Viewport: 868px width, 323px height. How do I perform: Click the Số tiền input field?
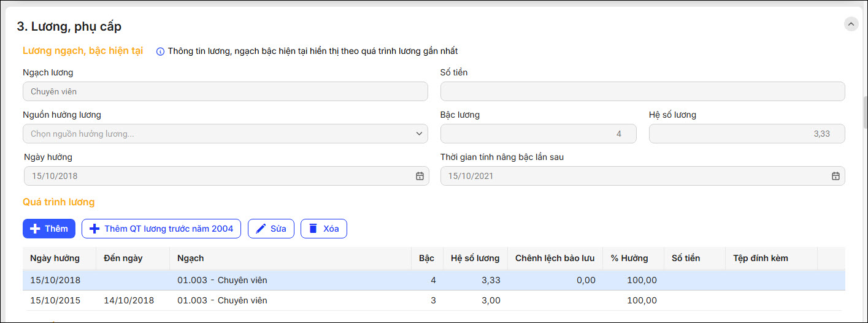point(642,91)
